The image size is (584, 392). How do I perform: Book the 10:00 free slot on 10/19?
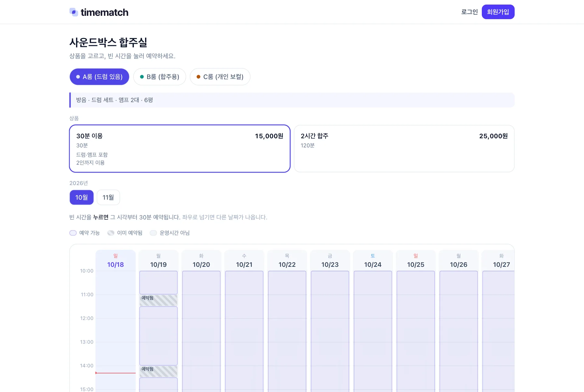tap(158, 282)
